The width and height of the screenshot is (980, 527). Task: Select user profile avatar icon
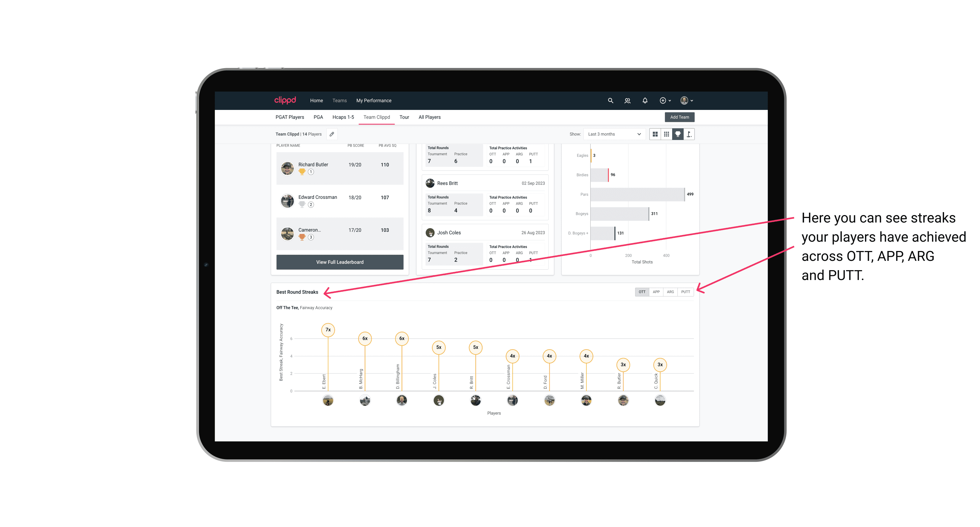684,101
